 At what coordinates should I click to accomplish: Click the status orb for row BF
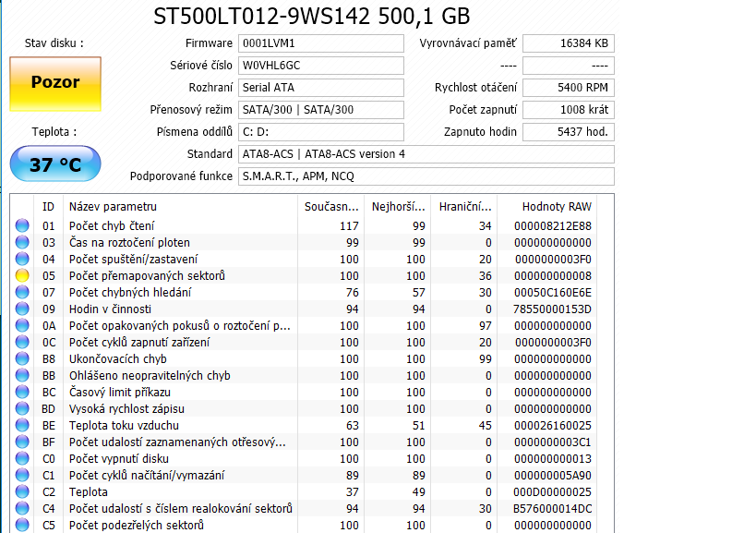(22, 442)
